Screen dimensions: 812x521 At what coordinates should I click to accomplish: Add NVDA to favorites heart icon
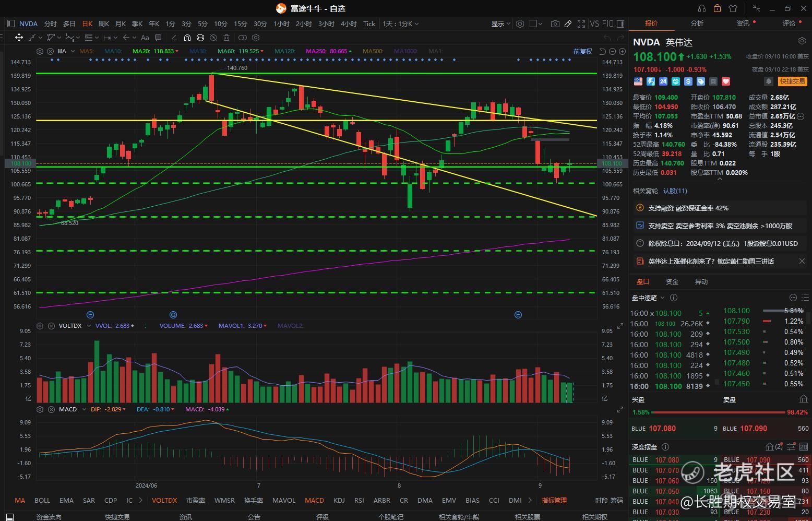pos(726,81)
